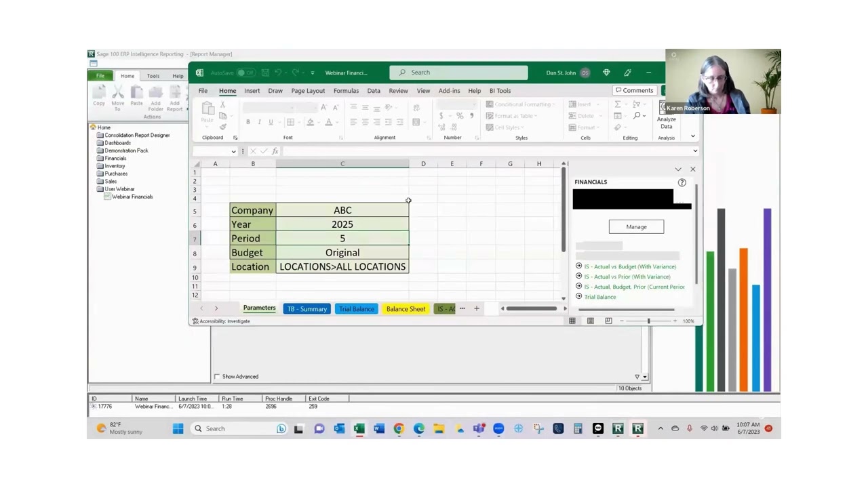This screenshot has height=488, width=868.
Task: Collapse the Excel ribbon with the chevron
Action: [x=692, y=137]
